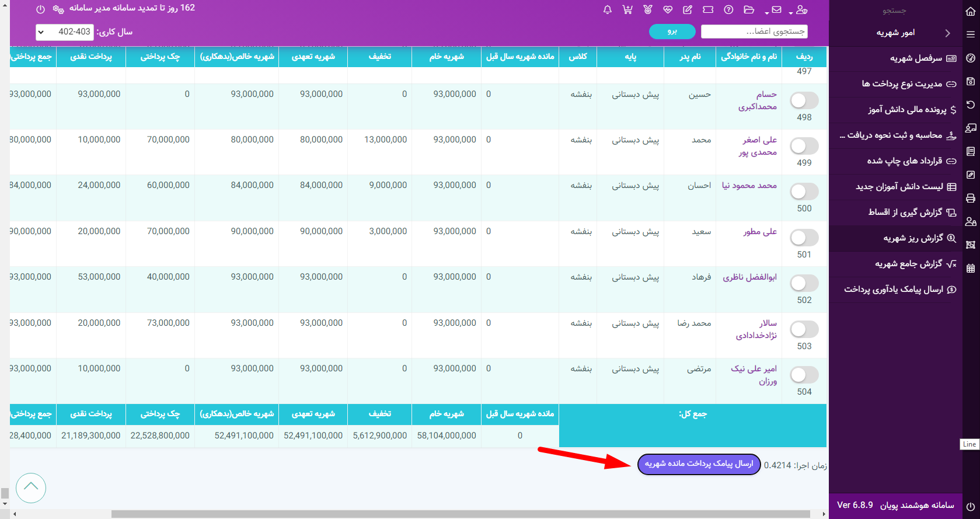980x519 pixels.
Task: Open the dashboard gauge sidebar icon
Action: [971, 58]
